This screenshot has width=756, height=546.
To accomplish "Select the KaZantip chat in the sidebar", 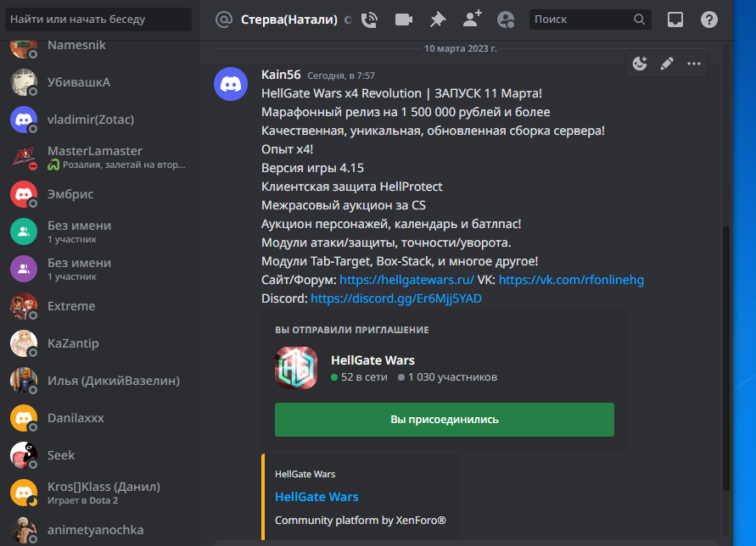I will pos(100,343).
